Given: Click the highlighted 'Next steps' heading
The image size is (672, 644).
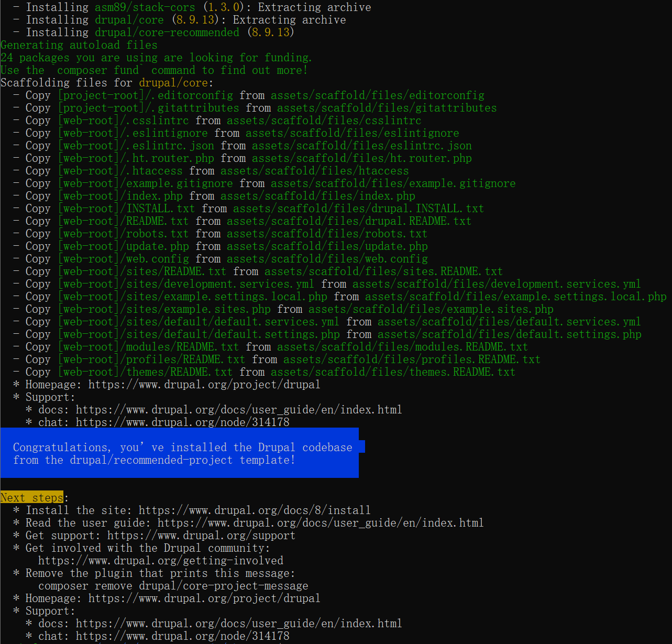Looking at the screenshot, I should 32,498.
